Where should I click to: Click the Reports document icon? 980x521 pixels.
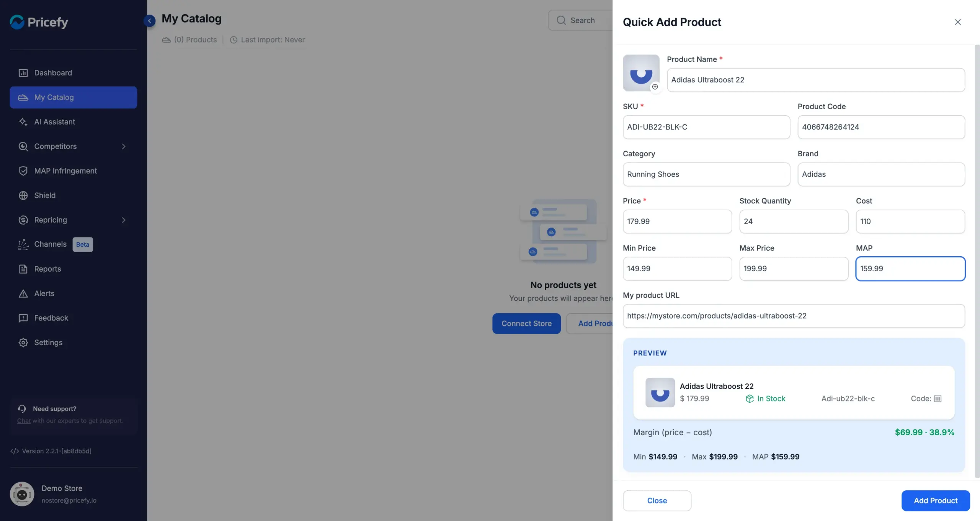[x=23, y=269]
